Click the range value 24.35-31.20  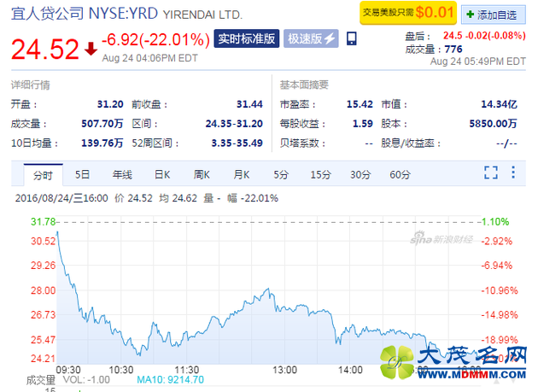click(234, 124)
